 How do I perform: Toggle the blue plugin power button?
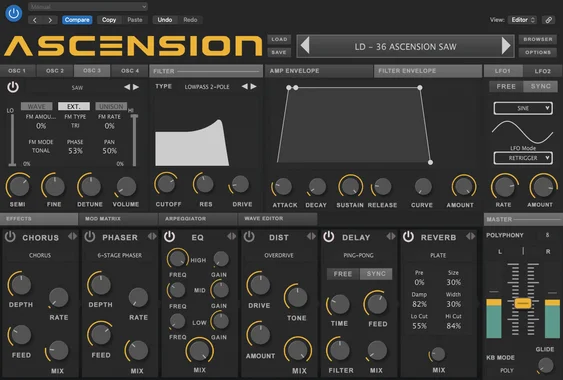click(x=13, y=13)
